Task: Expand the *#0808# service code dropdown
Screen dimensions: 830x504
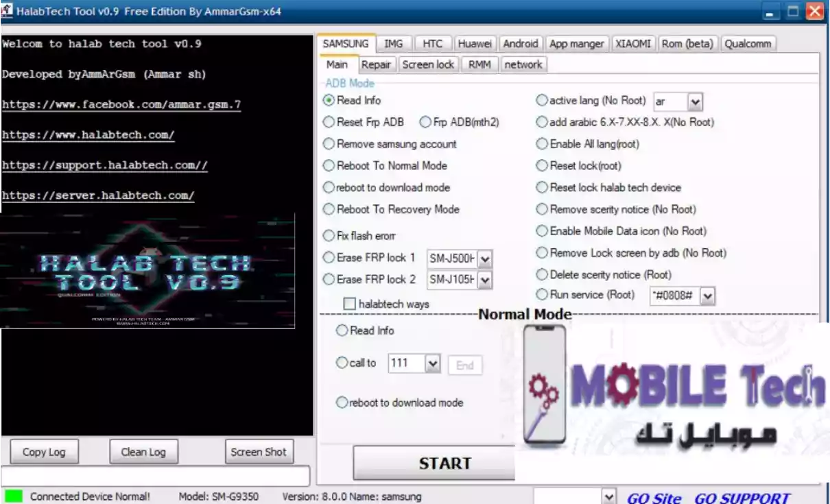Action: pos(708,296)
